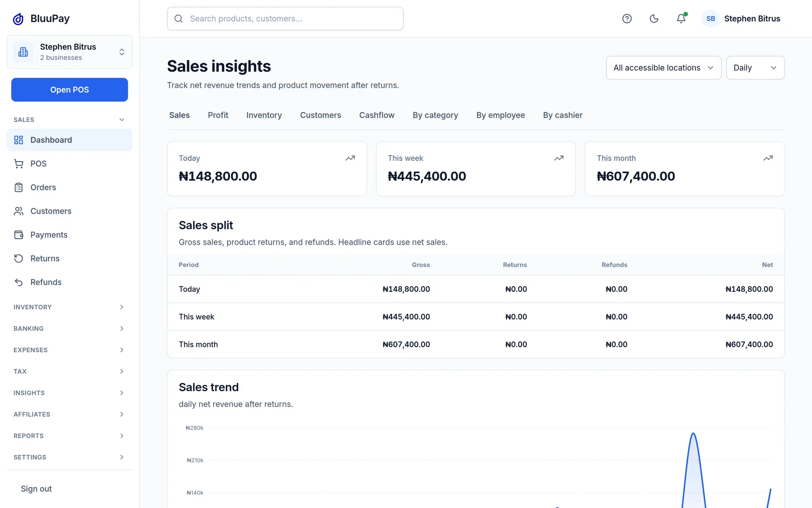Switch to the By category tab

435,115
